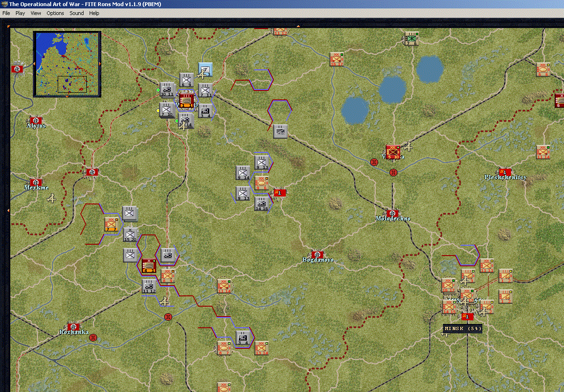The height and width of the screenshot is (392, 564).
Task: Select the green Soviet counter with strength 7 6
Action: coord(412,38)
